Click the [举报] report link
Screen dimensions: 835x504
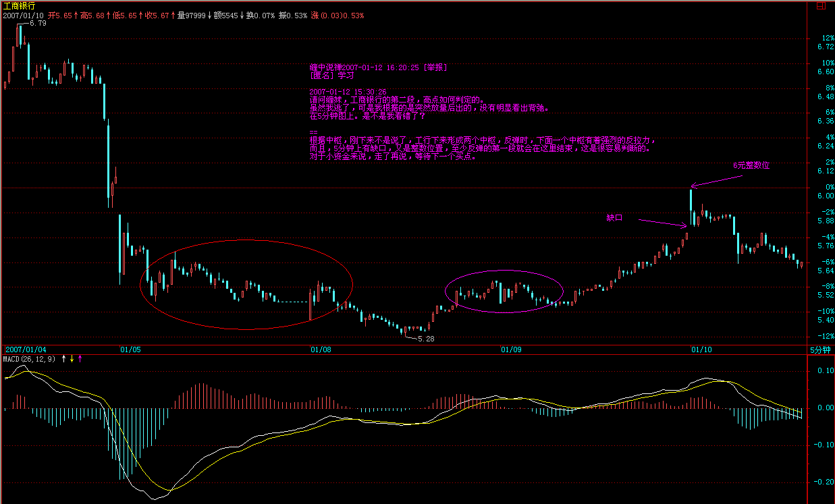(435, 67)
